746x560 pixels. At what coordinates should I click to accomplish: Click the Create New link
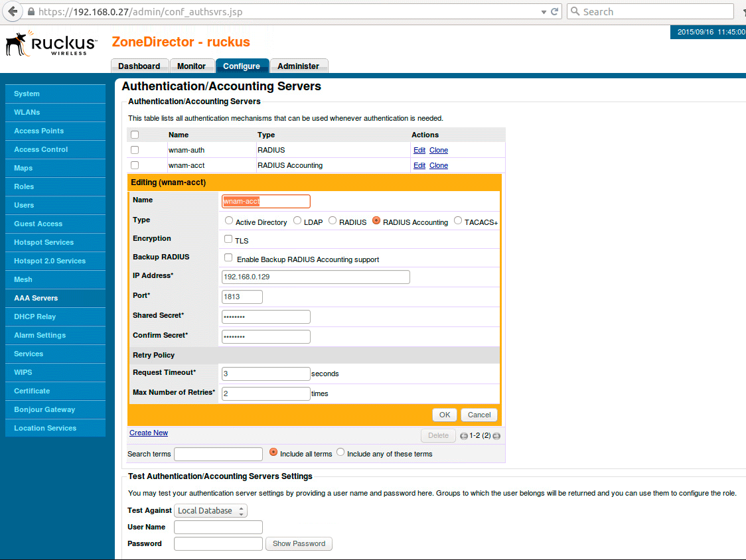point(149,433)
